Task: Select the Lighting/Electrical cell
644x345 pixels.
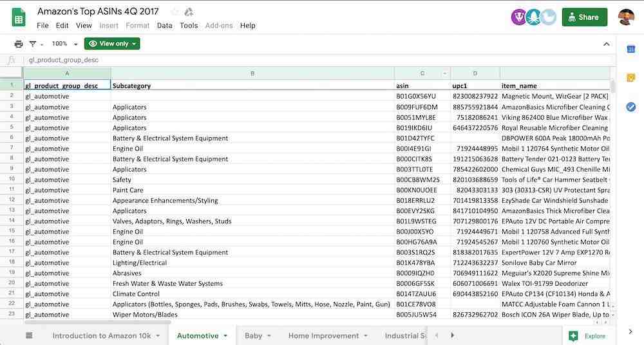Action: [x=252, y=263]
